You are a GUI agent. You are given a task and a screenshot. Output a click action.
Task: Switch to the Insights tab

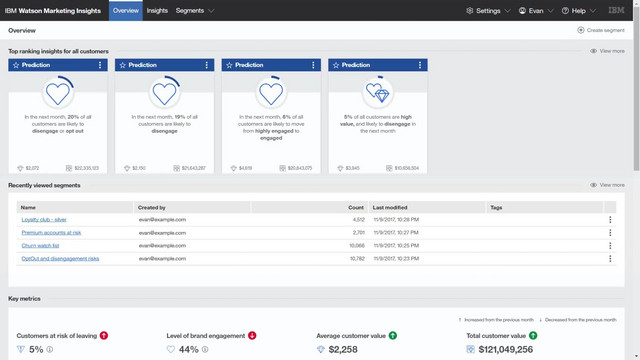157,11
